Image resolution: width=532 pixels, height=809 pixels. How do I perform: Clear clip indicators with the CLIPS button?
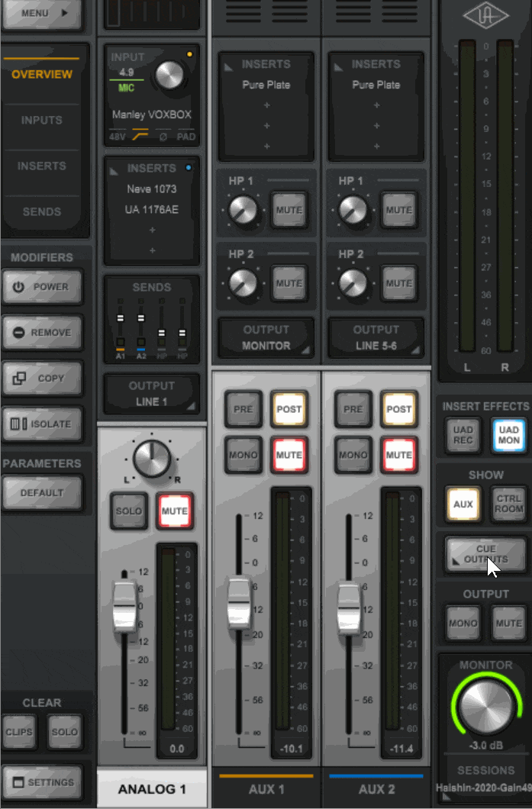[19, 732]
